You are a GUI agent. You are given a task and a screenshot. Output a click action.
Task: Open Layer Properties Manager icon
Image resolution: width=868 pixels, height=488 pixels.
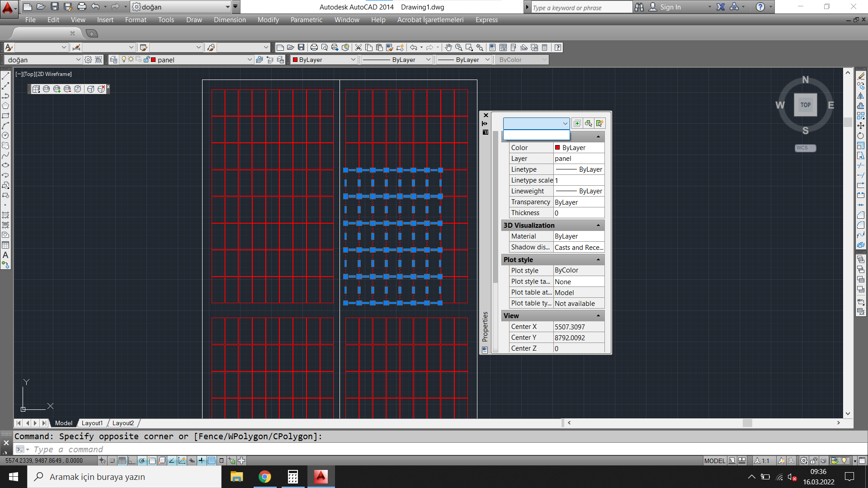pyautogui.click(x=113, y=60)
